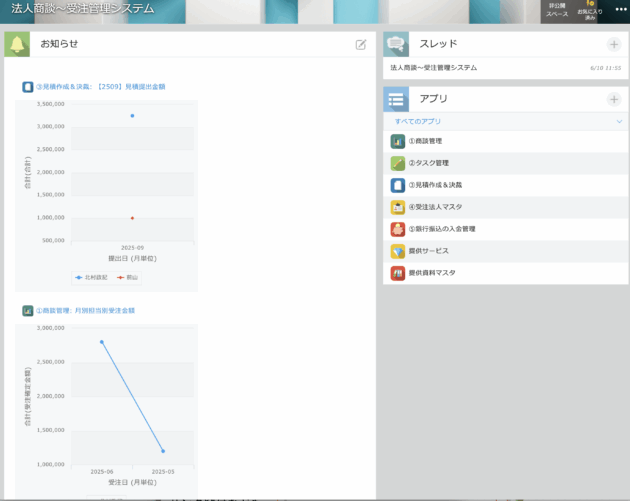Click the plus icon to add a thread
Screen dimensions: 630x501
[x=613, y=45]
